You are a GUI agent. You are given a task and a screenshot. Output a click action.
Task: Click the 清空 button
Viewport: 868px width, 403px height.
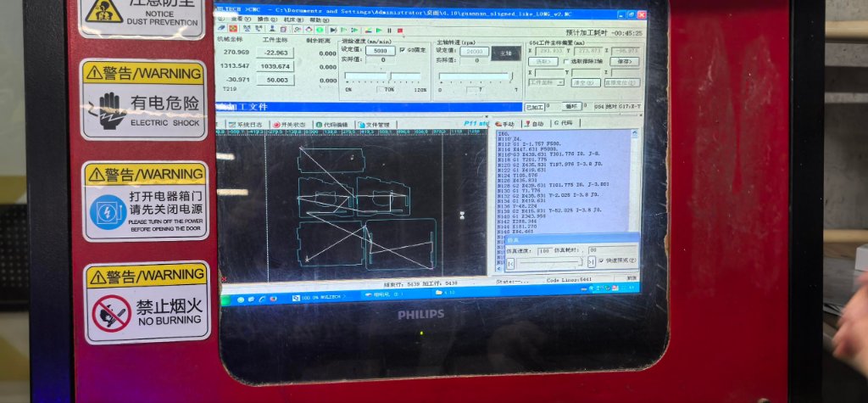586,82
